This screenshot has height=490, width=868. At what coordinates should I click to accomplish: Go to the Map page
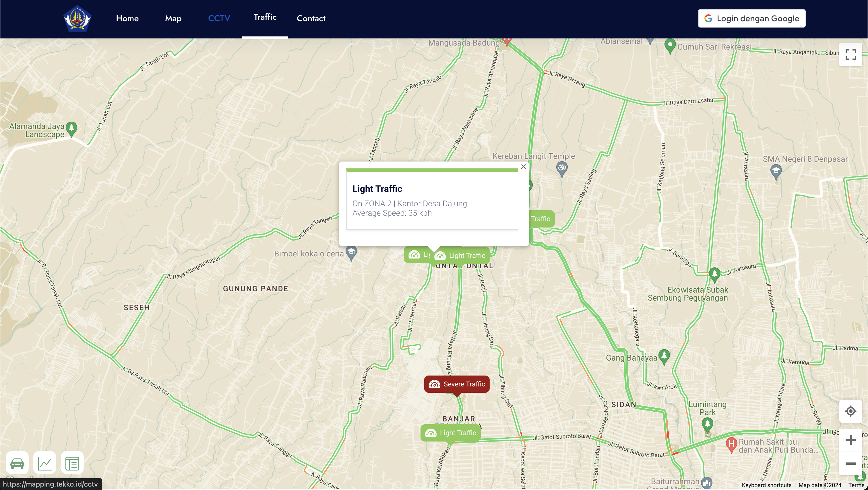pyautogui.click(x=173, y=19)
